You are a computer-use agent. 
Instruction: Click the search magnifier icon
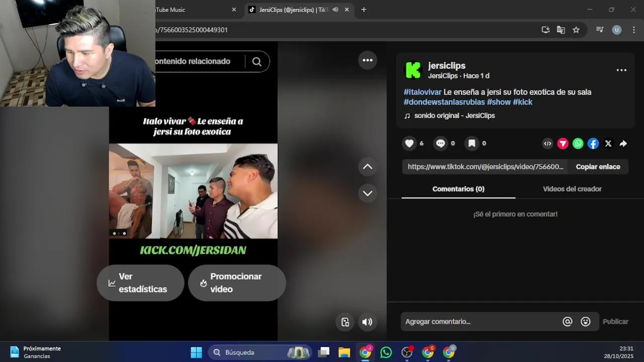coord(257,61)
